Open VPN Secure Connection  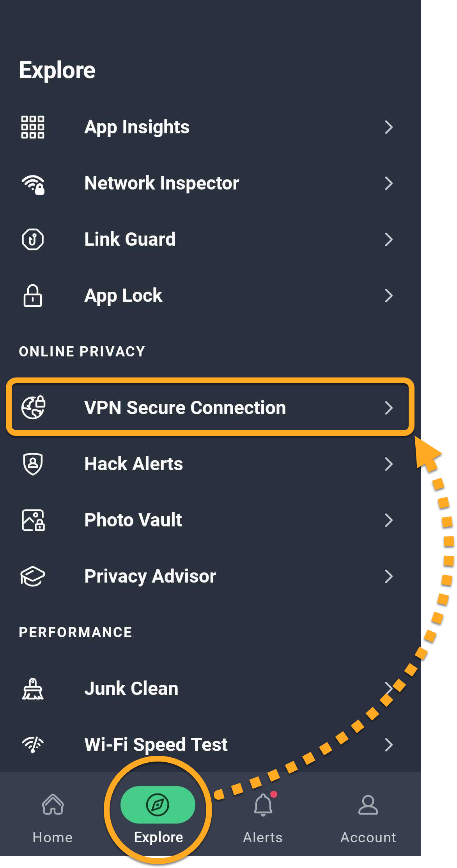click(210, 407)
